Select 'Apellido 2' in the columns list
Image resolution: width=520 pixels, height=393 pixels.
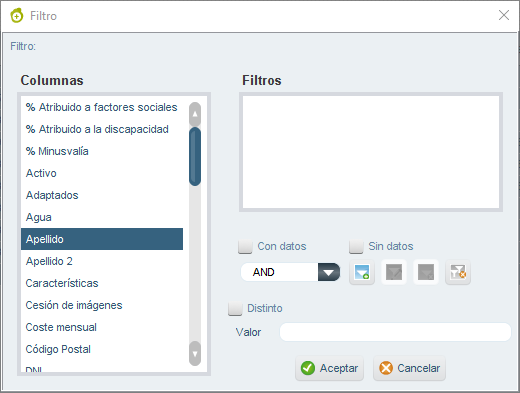[x=102, y=261]
